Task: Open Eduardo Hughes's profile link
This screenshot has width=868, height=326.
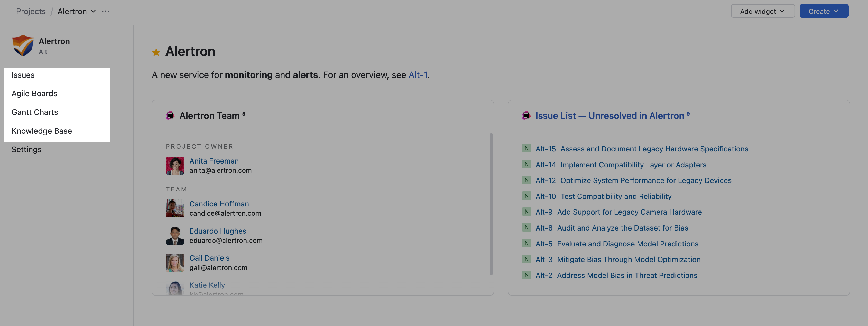Action: click(x=218, y=231)
